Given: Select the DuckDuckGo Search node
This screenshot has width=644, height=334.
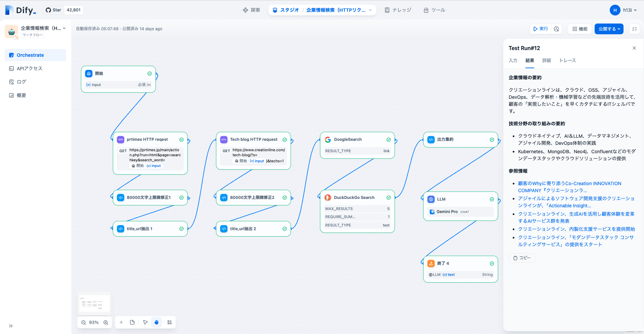Looking at the screenshot, I should pyautogui.click(x=354, y=198).
